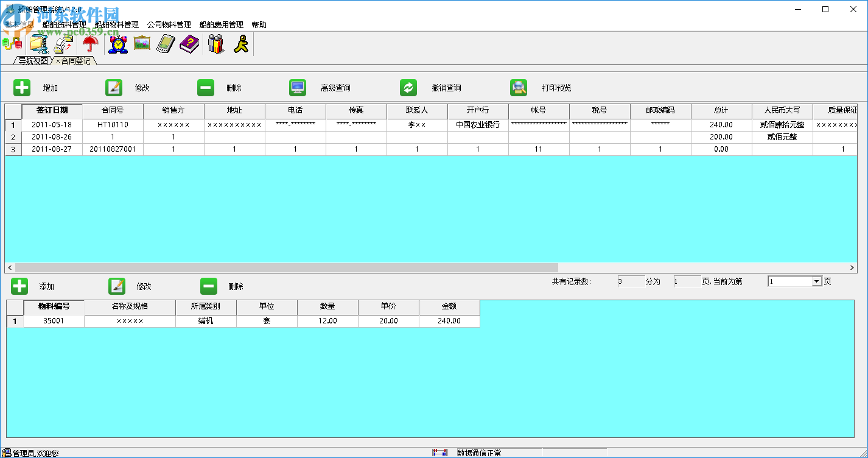The width and height of the screenshot is (868, 458).
Task: Click the 物料编号 column header
Action: pos(54,306)
